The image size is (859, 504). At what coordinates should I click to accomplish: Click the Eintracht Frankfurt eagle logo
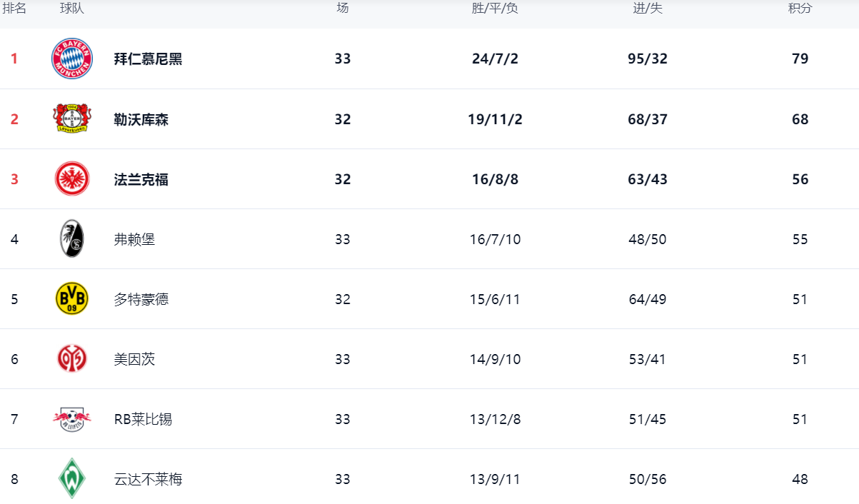tap(72, 178)
